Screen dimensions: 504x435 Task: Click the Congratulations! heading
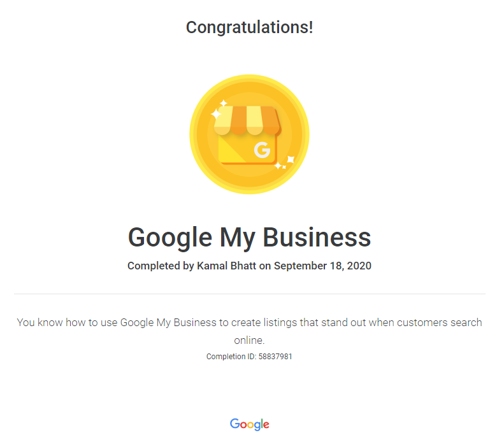pos(249,27)
